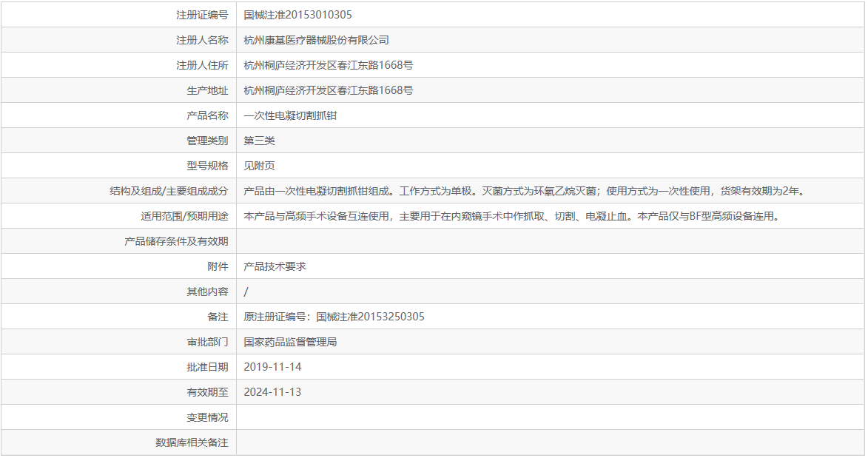Click the 注册人名称 label
Screen dimensions: 868x458
pos(202,40)
